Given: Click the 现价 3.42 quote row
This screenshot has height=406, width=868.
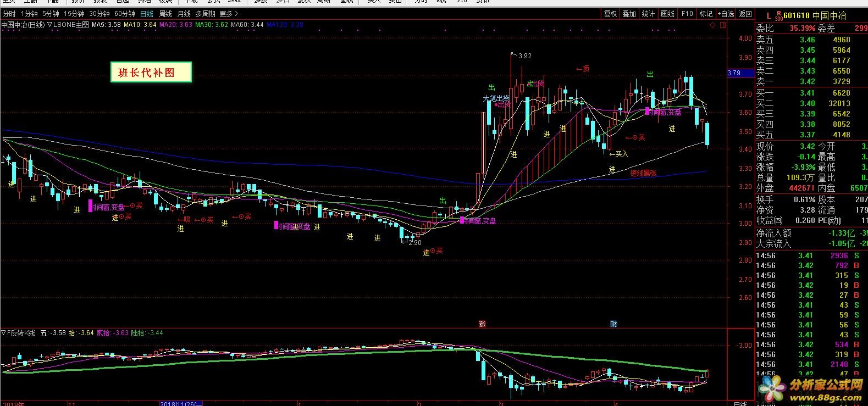Looking at the screenshot, I should point(786,146).
